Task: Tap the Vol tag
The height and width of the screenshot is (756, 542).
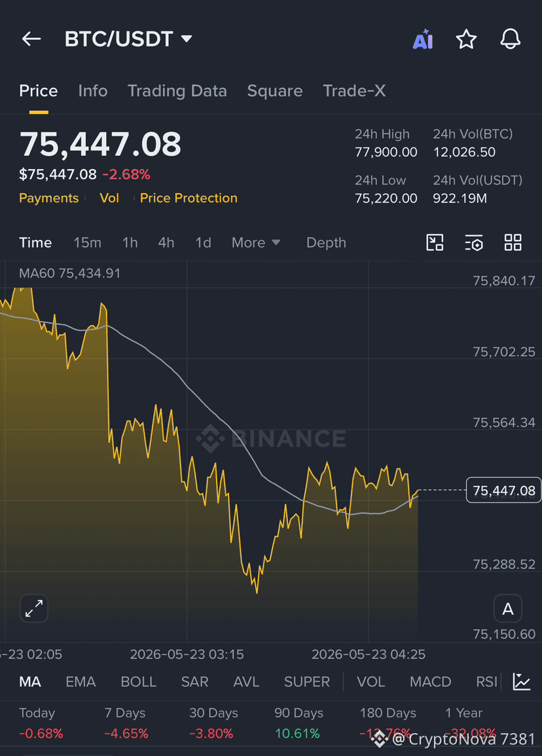Action: (x=109, y=198)
